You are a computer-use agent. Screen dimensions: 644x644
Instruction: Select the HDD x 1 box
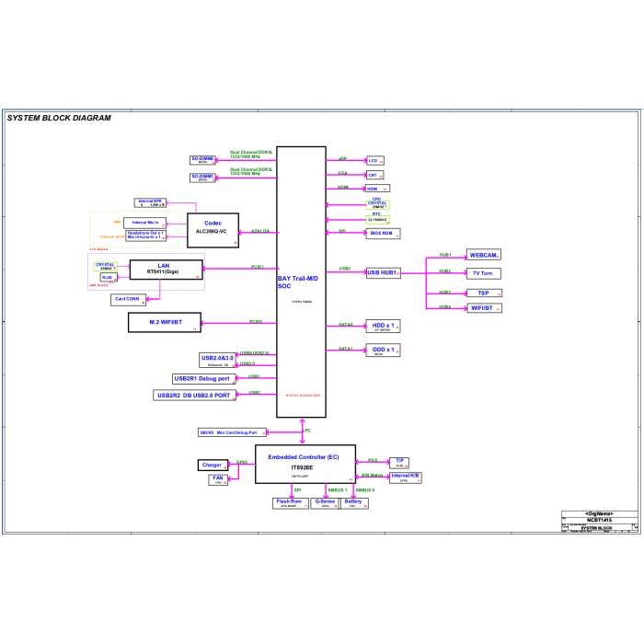(384, 326)
